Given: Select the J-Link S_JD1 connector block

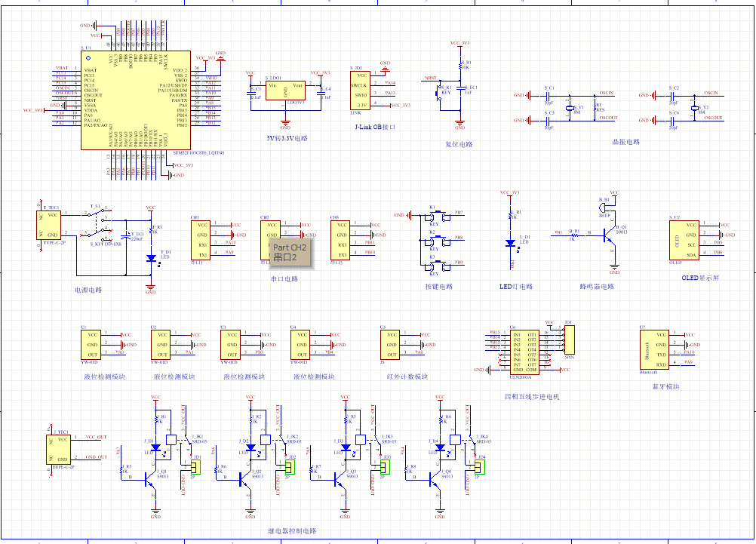Looking at the screenshot, I should point(361,90).
